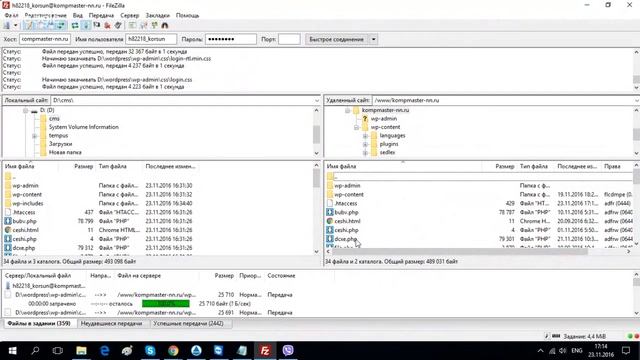Select the cms folder in local tree

click(54, 119)
